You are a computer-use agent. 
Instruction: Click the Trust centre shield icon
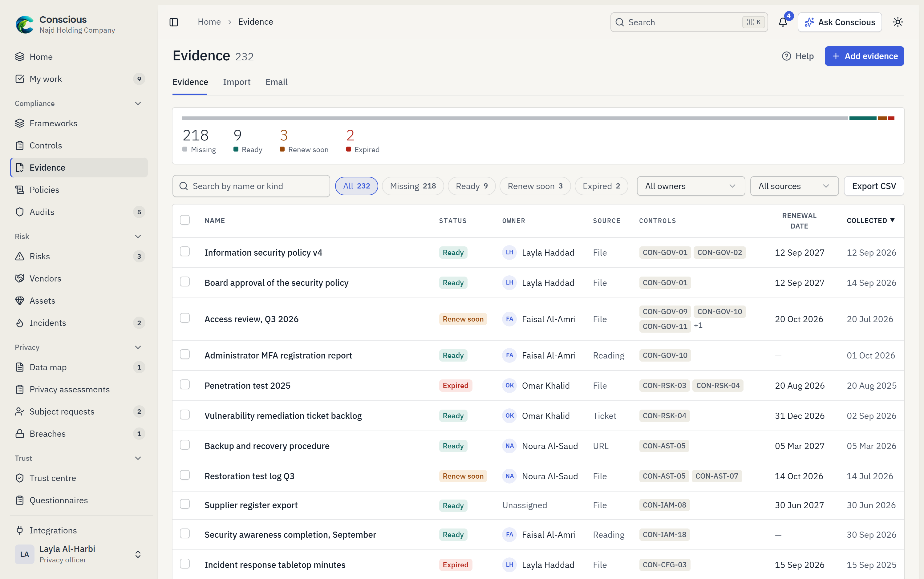click(x=19, y=479)
